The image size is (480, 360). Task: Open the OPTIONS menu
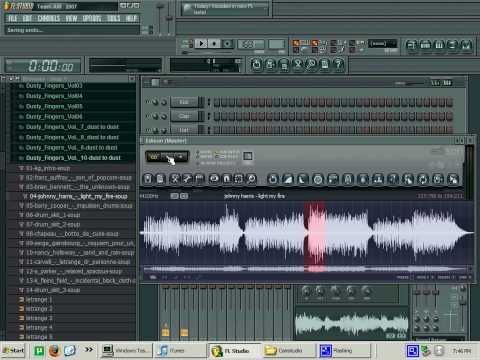92,18
